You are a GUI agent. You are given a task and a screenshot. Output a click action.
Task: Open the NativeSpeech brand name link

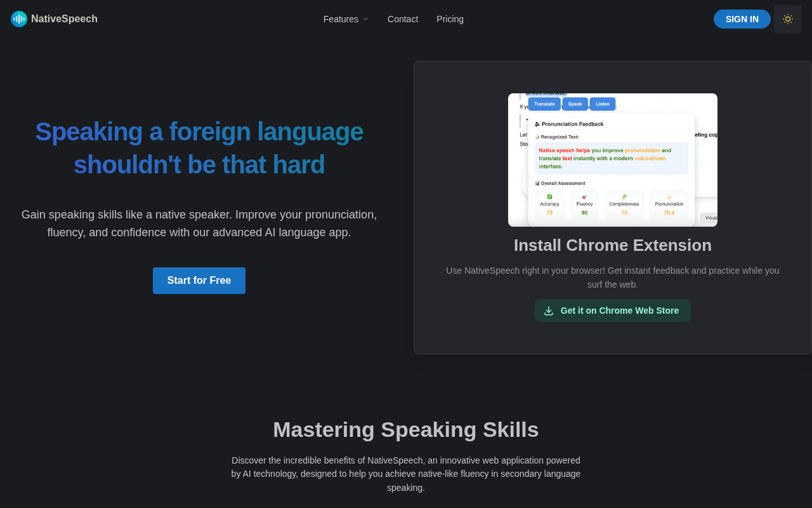click(x=64, y=19)
